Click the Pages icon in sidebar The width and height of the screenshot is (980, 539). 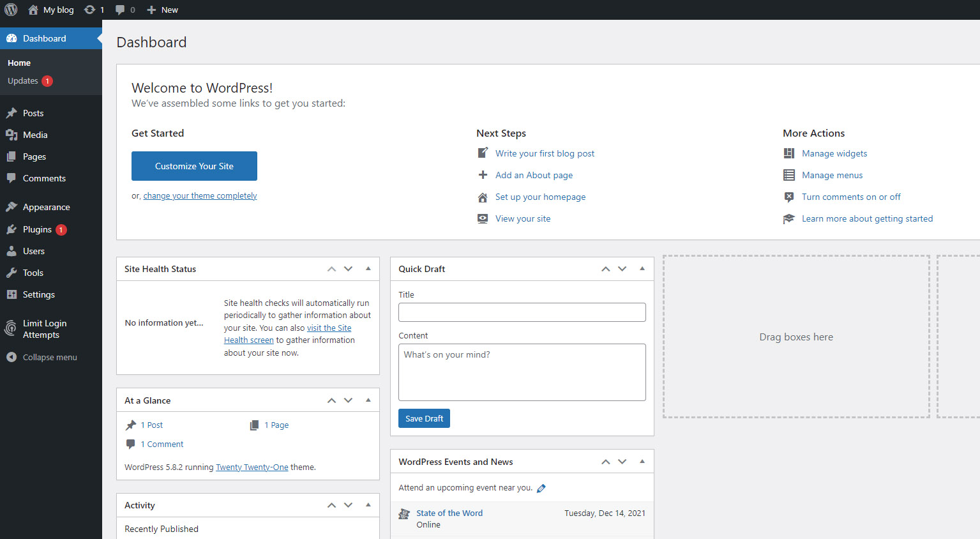pyautogui.click(x=11, y=156)
